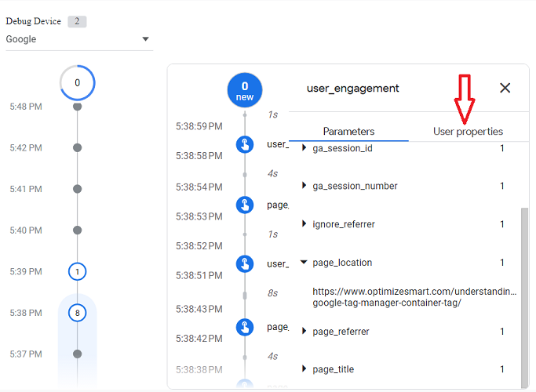Expand the ga_session_number parameter
Image resolution: width=536 pixels, height=392 pixels.
click(304, 186)
